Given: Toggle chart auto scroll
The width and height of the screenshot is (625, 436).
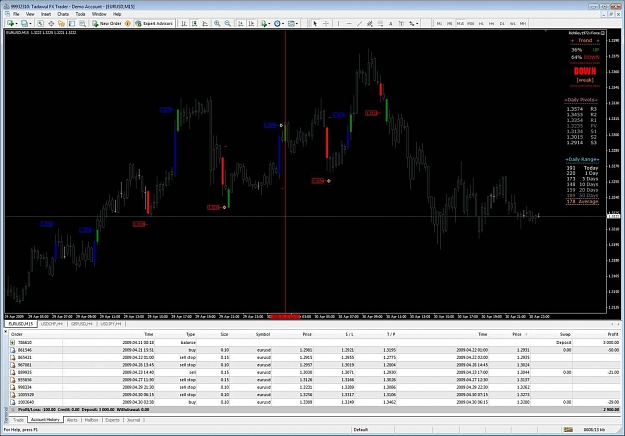Looking at the screenshot, I should click(240, 24).
